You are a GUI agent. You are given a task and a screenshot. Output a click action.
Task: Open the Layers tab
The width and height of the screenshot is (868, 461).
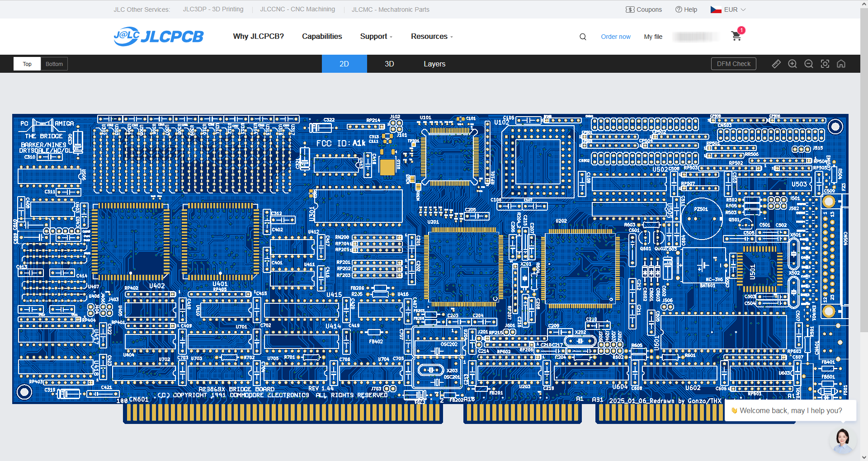point(434,64)
